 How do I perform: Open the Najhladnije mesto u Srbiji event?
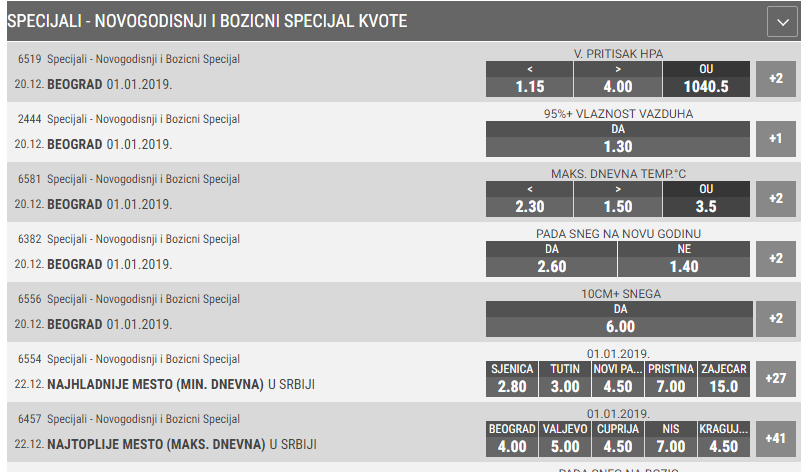(181, 385)
